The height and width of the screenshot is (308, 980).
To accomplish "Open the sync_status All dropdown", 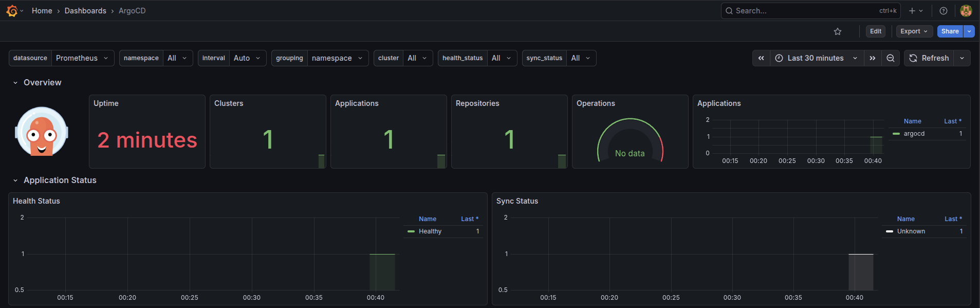I will pyautogui.click(x=582, y=58).
